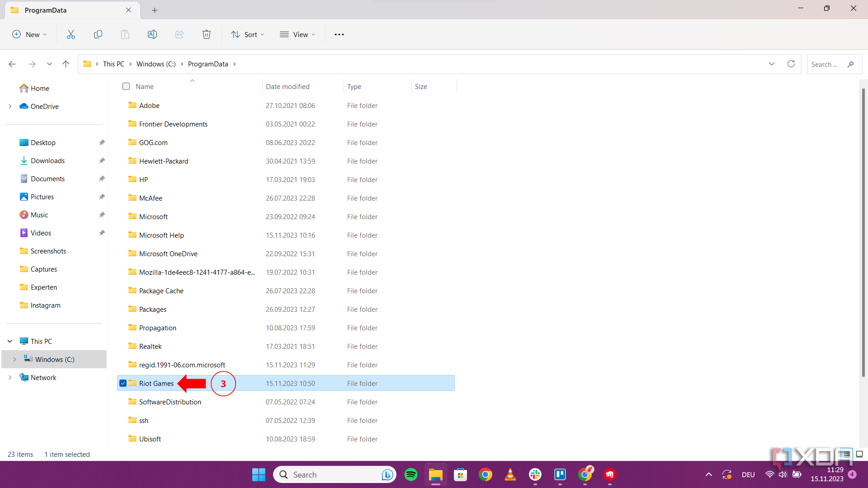The width and height of the screenshot is (868, 488).
Task: Click the volume icon in system tray
Action: [x=783, y=474]
